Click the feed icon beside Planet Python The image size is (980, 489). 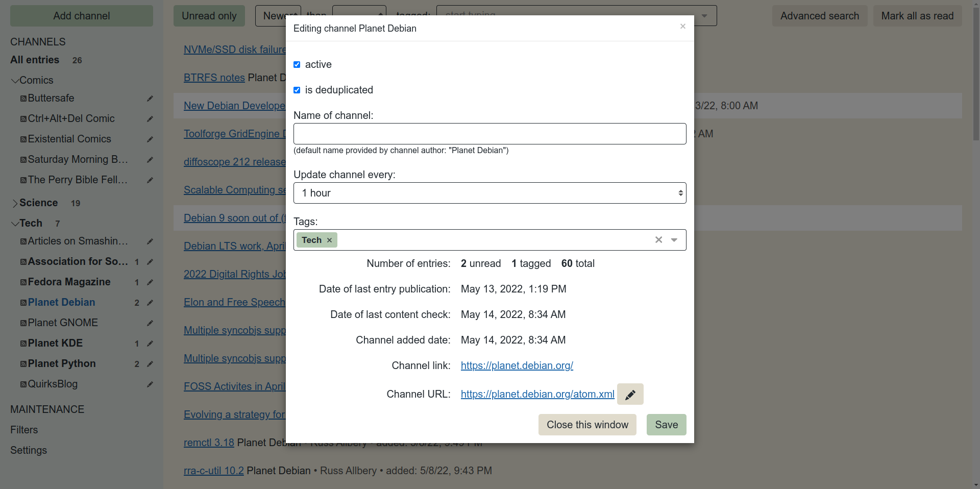pyautogui.click(x=23, y=364)
